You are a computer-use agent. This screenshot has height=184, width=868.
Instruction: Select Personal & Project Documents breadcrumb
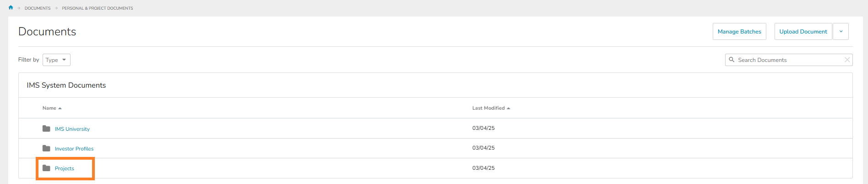pos(98,8)
